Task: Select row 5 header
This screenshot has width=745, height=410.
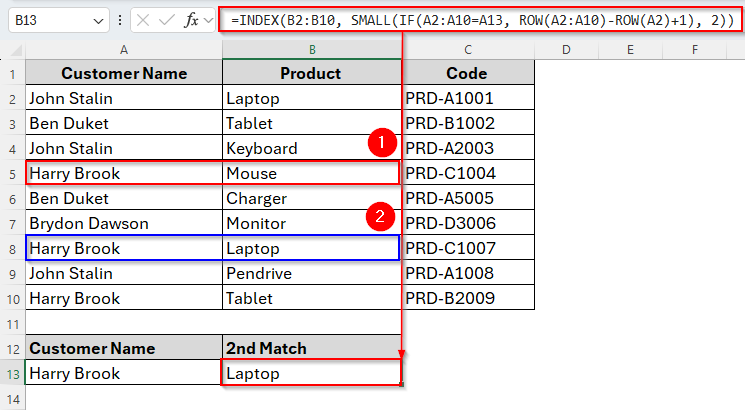Action: click(x=12, y=173)
